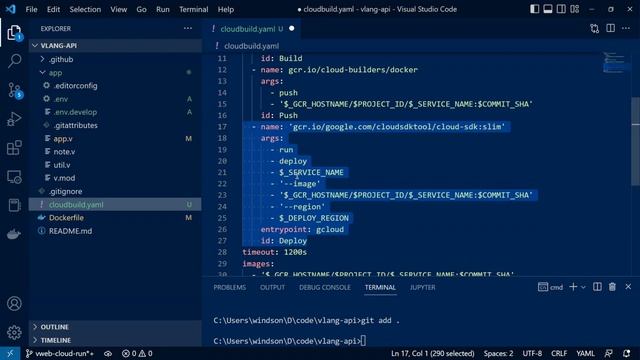
Task: Open the Edit menu
Action: (x=53, y=9)
